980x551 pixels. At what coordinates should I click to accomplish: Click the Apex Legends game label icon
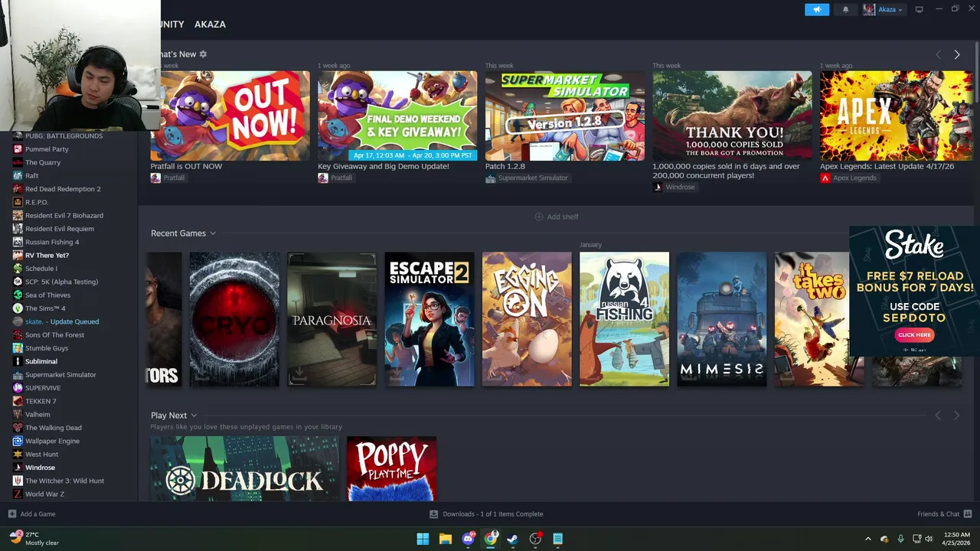click(825, 178)
